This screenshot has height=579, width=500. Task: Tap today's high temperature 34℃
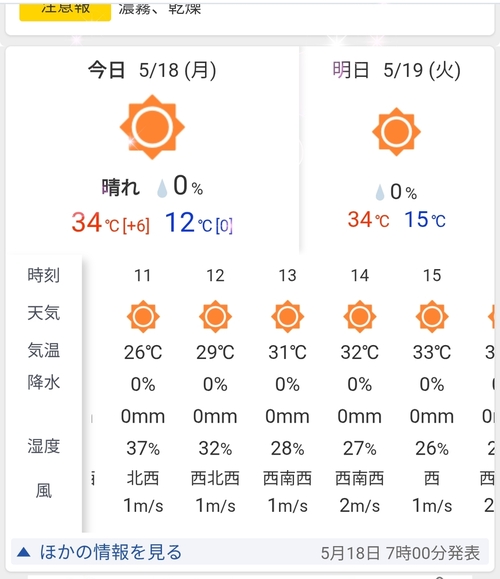(95, 222)
